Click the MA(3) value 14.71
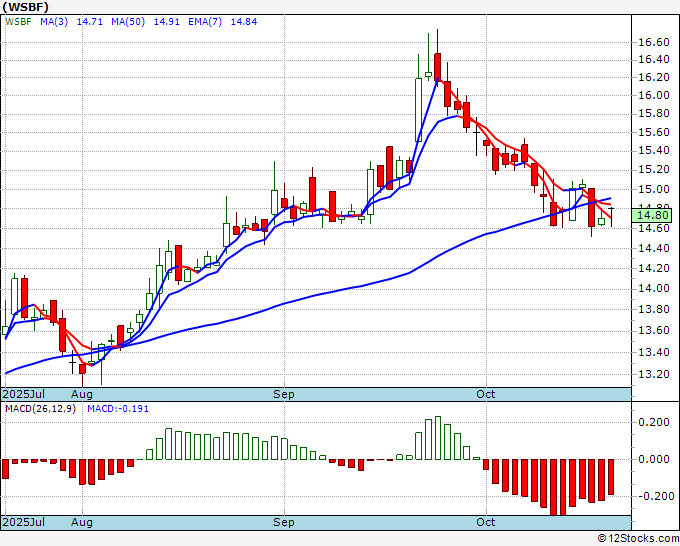 (x=90, y=21)
